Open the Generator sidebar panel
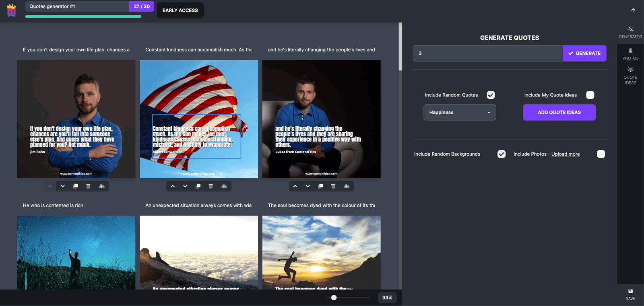 [x=630, y=33]
